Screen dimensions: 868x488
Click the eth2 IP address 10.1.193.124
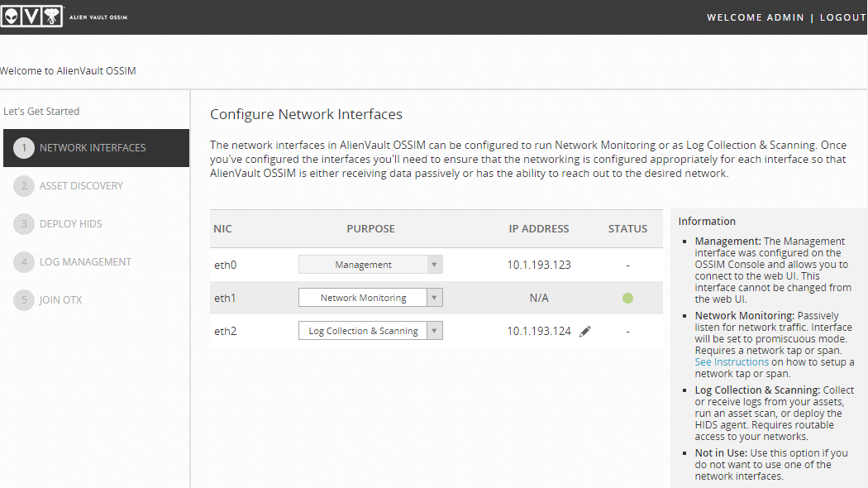click(x=539, y=332)
